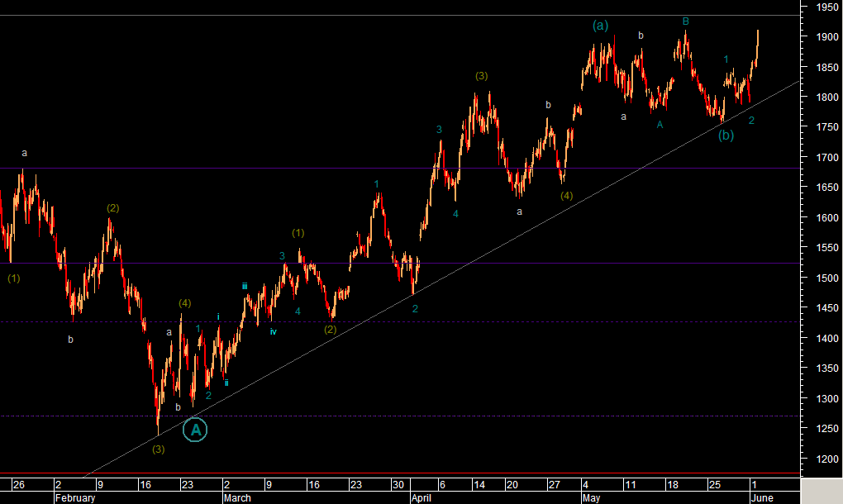Click the 1250 price axis value
Image resolution: width=843 pixels, height=504 pixels.
827,429
